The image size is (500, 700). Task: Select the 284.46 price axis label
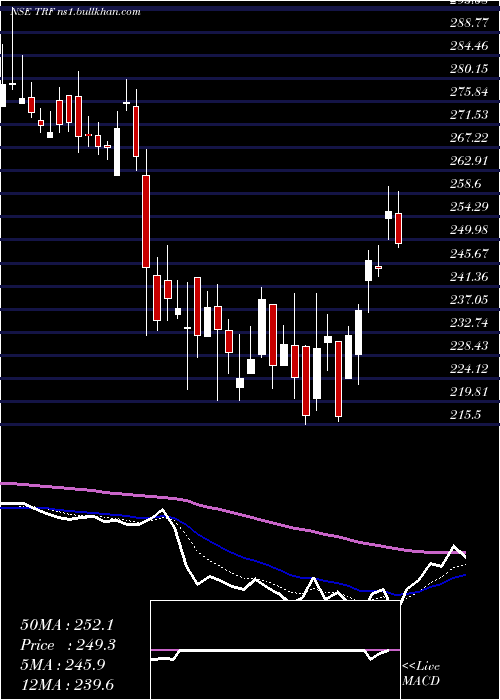click(469, 46)
